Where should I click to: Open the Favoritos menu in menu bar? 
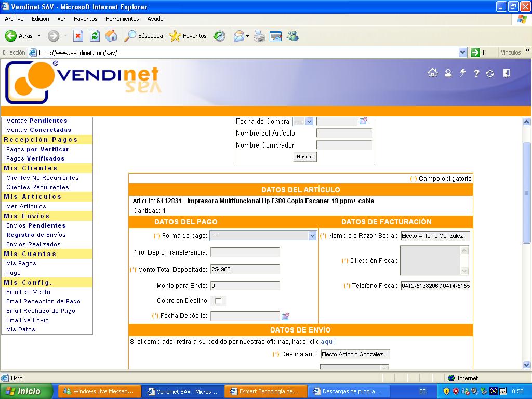86,19
